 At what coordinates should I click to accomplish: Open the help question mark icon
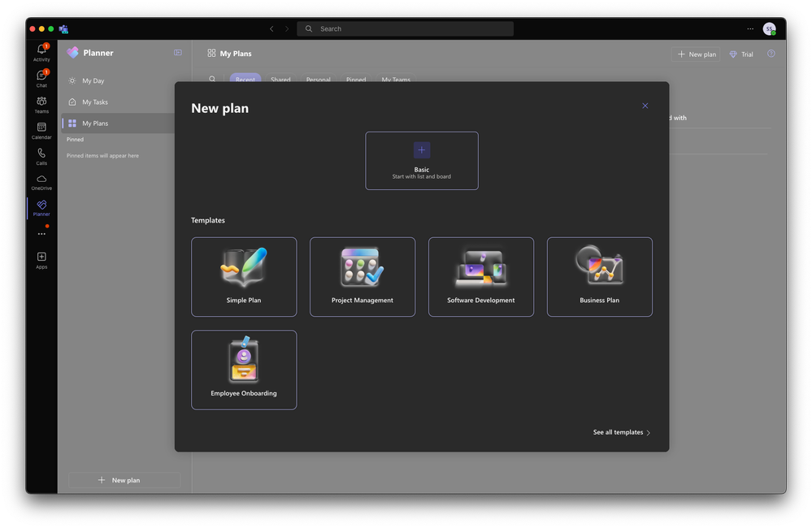tap(771, 54)
